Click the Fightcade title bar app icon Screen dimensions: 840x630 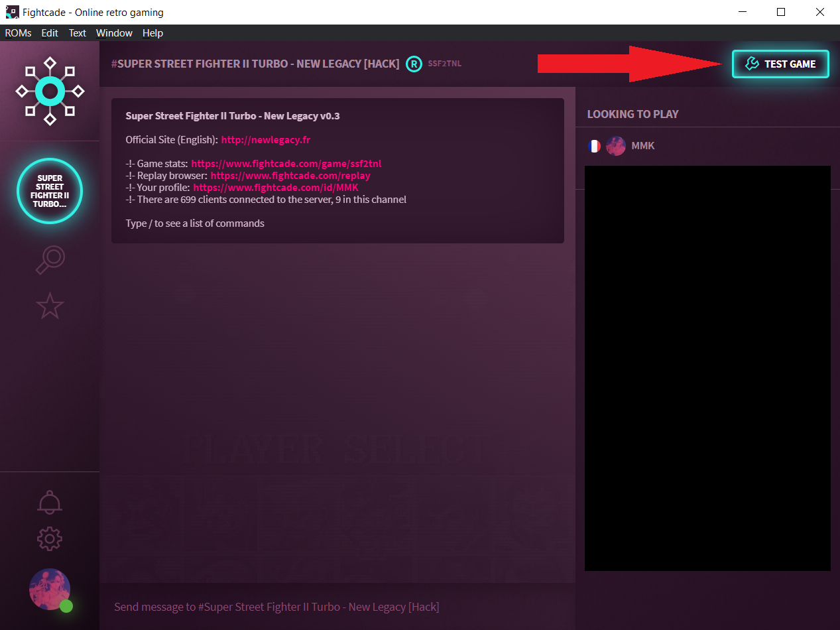12,12
